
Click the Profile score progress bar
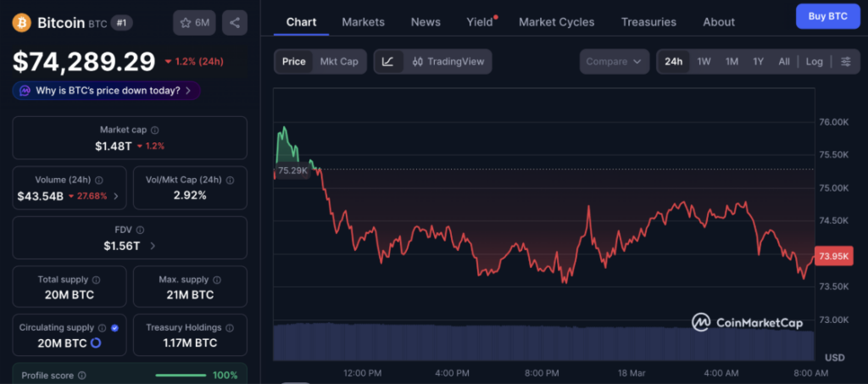pyautogui.click(x=181, y=375)
